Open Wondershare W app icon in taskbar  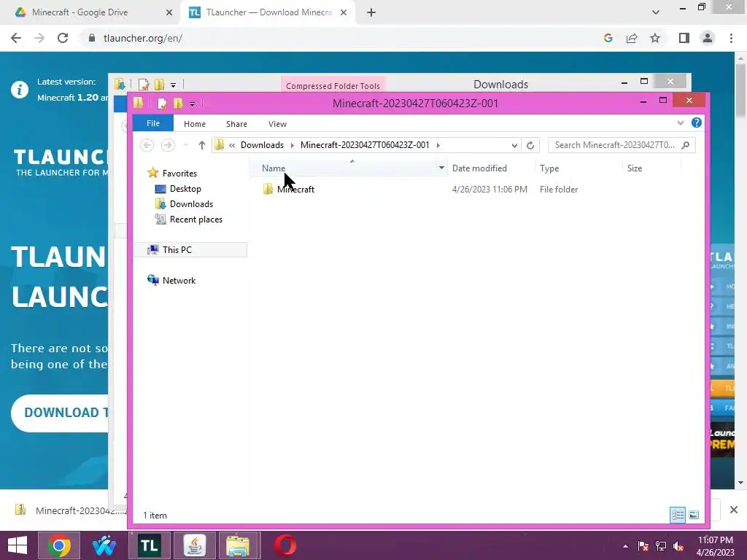click(x=104, y=545)
